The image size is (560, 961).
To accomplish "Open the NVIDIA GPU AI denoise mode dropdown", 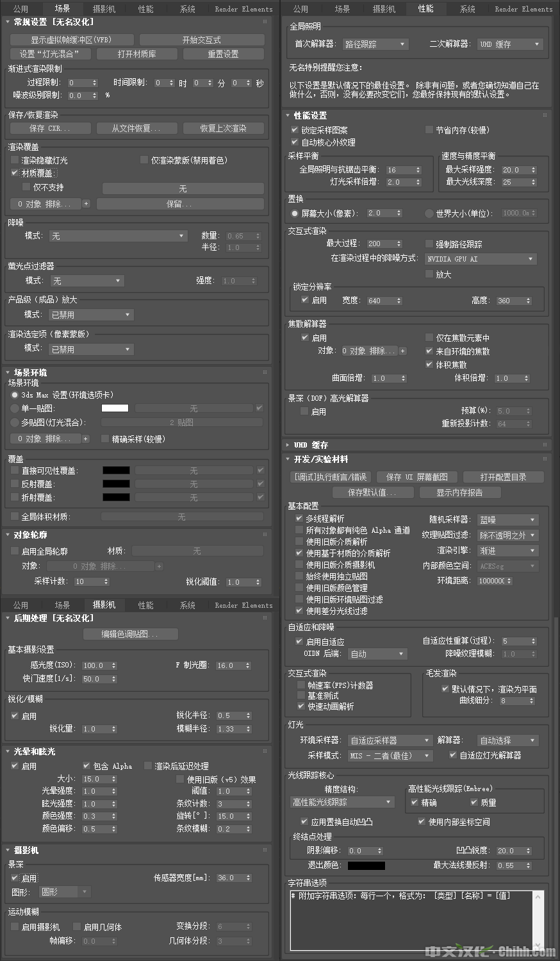I will point(481,258).
